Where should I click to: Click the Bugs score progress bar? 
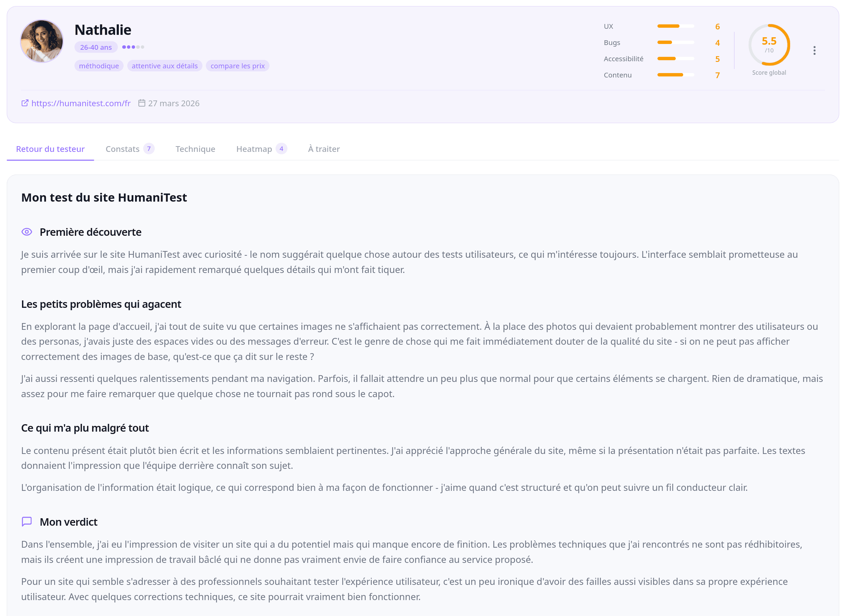675,43
